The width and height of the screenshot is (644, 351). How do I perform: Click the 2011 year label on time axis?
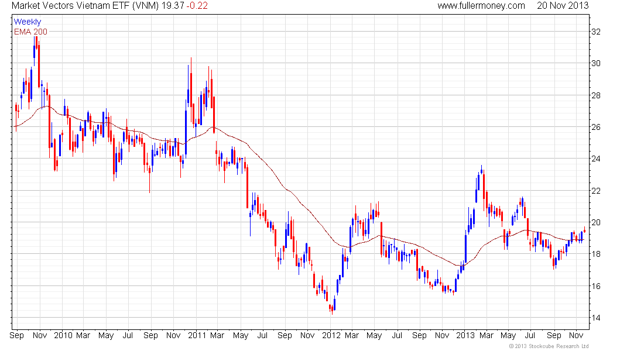(x=197, y=335)
